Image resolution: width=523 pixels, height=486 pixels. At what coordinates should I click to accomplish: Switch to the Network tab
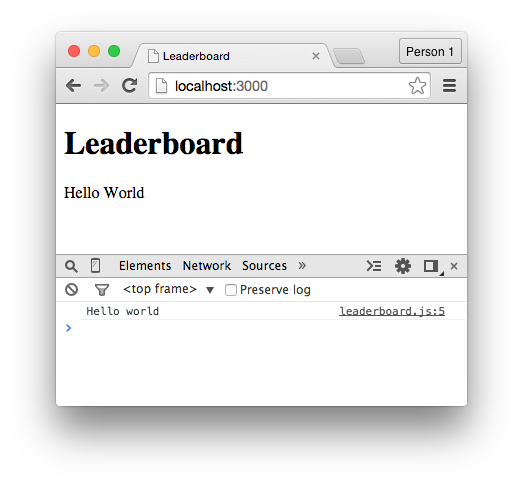coord(207,266)
